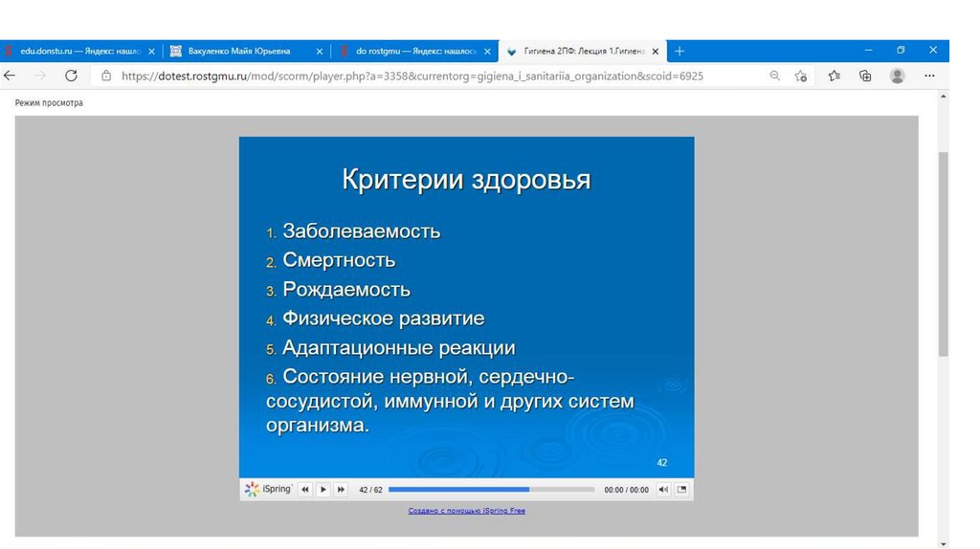This screenshot has width=980, height=549.
Task: Go back using the browser back arrow
Action: 10,76
